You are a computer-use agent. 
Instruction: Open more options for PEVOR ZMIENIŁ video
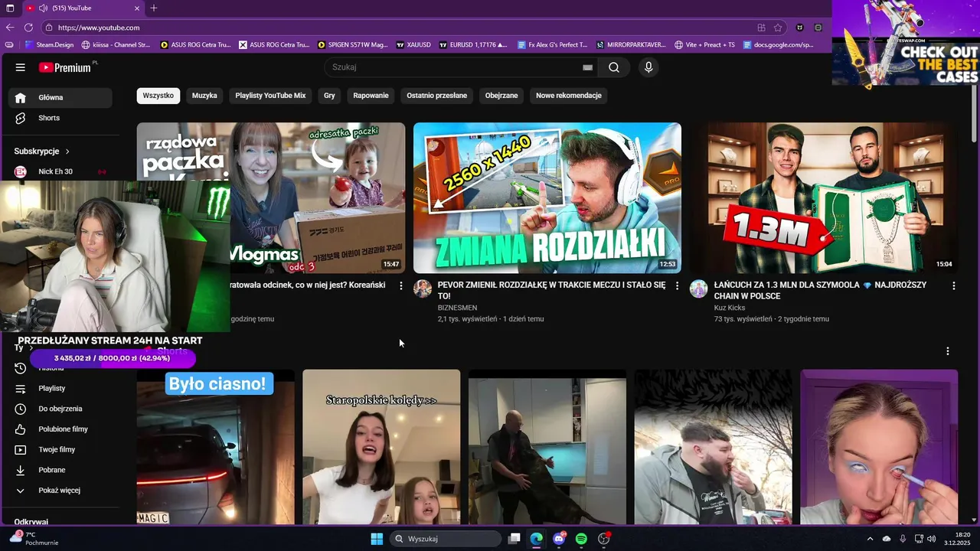coord(677,285)
